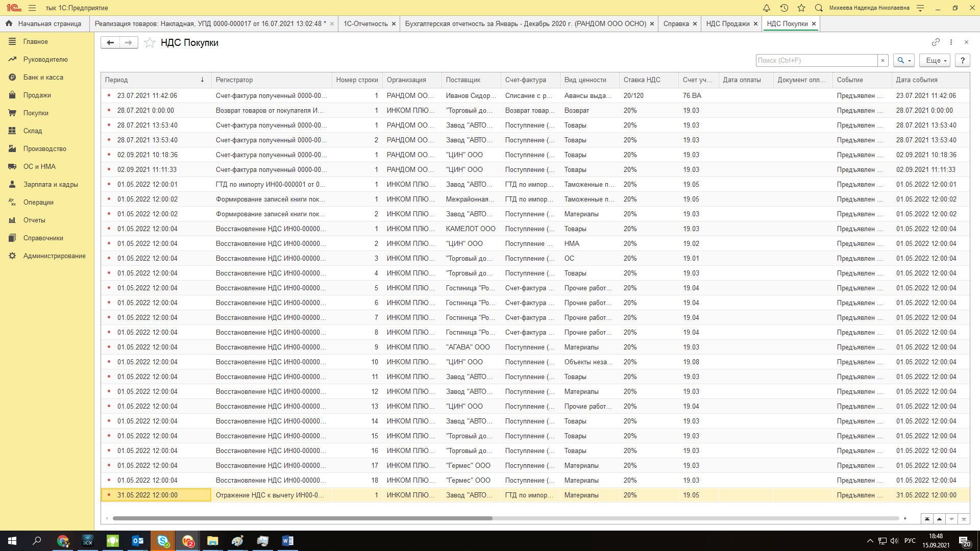The image size is (980, 551).
Task: Jump to last row with bottom arrow
Action: [x=964, y=519]
